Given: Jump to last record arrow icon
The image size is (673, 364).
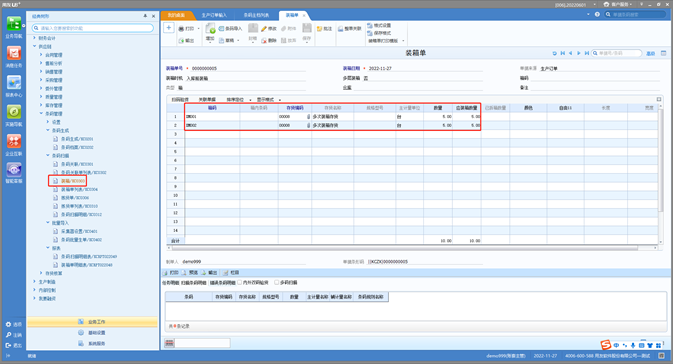Looking at the screenshot, I should tap(587, 53).
